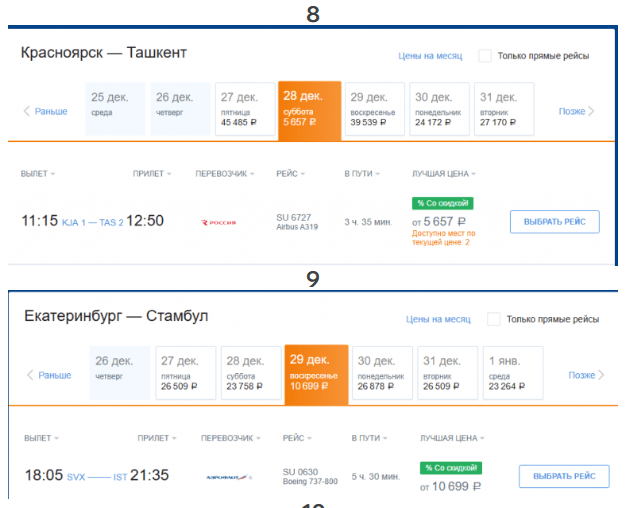Click the left chevron beside Раньше for Yekaterinburg
Screen dimensions: 635x508
pyautogui.click(x=30, y=375)
